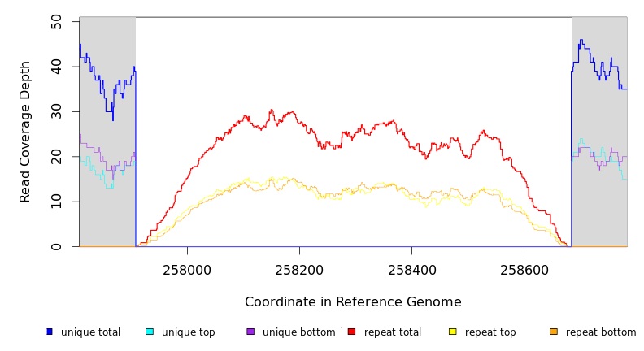
Task: Click the red 'repeat total' legend swatch
Action: click(351, 331)
